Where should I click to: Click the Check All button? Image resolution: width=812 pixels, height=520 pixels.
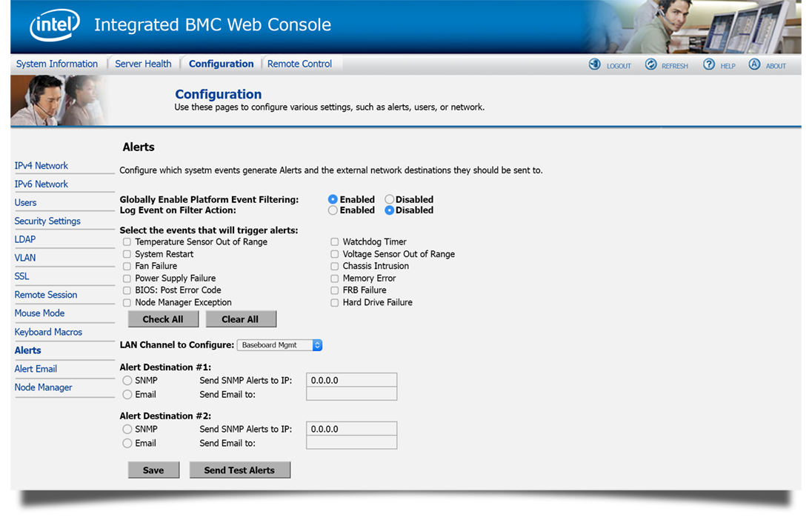point(163,319)
